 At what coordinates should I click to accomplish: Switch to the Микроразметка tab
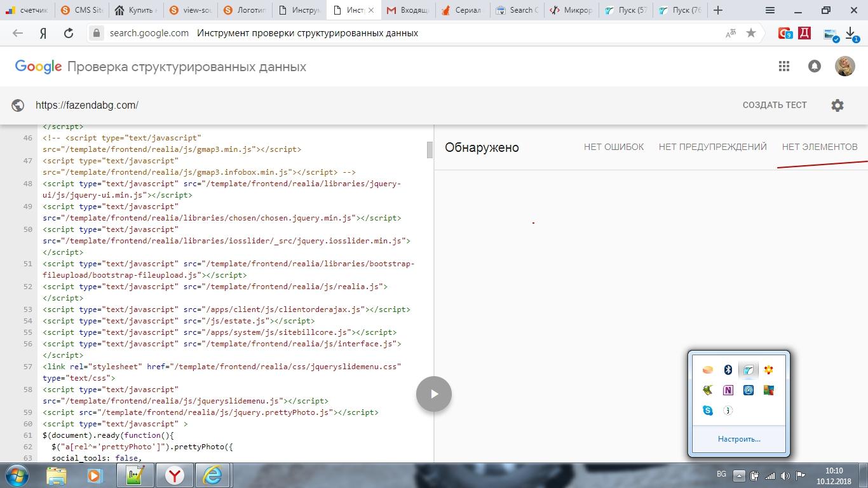pyautogui.click(x=572, y=10)
